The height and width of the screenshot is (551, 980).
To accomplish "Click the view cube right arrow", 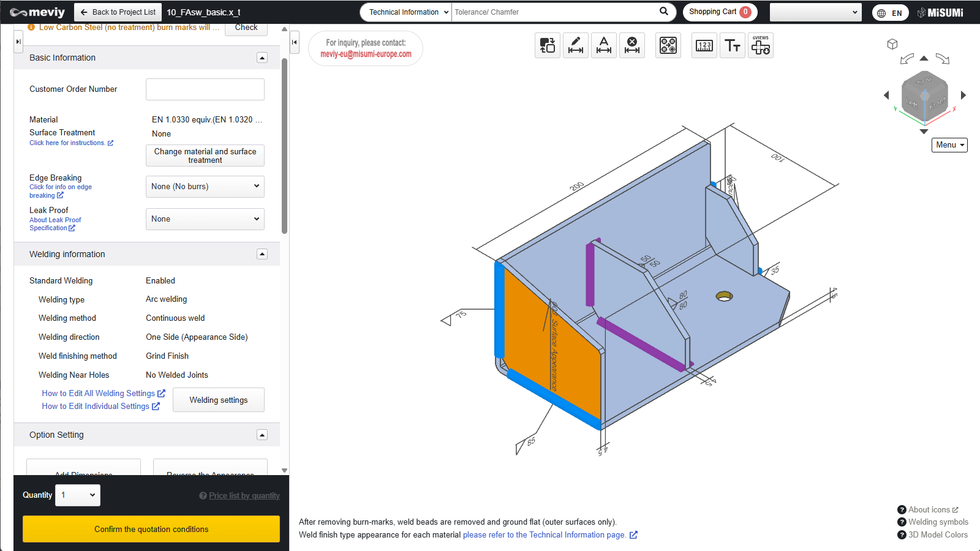I will pyautogui.click(x=963, y=95).
